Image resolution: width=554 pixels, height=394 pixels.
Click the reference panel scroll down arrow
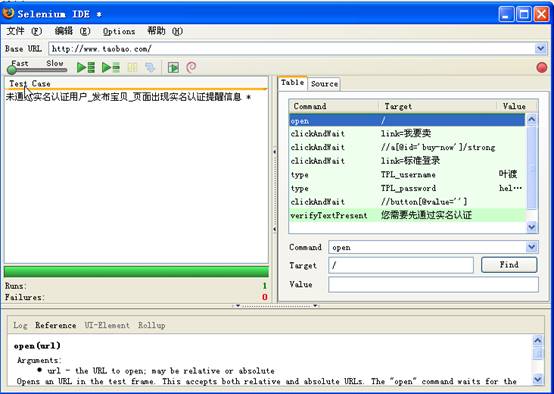pyautogui.click(x=537, y=380)
